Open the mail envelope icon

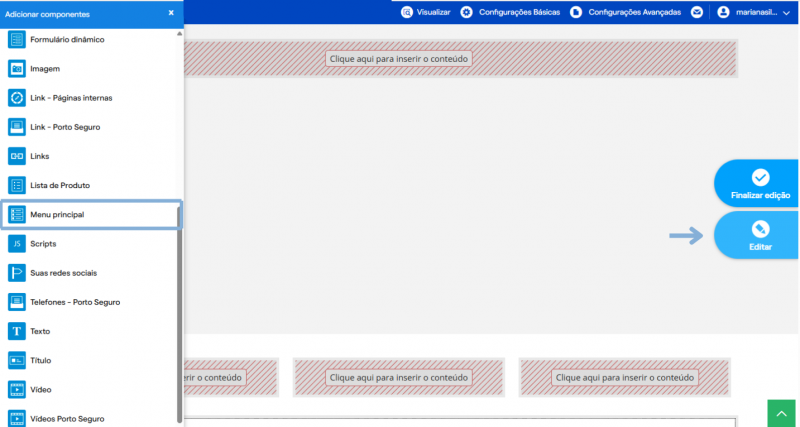click(697, 12)
